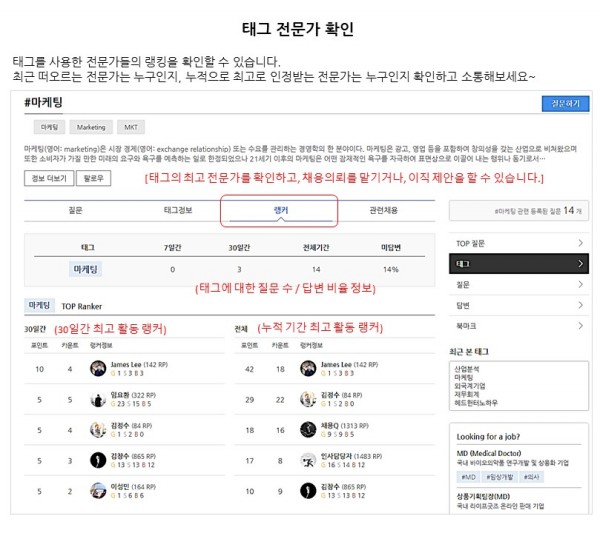Click the 정보 더보기 button
The height and width of the screenshot is (533, 600).
pyautogui.click(x=49, y=178)
